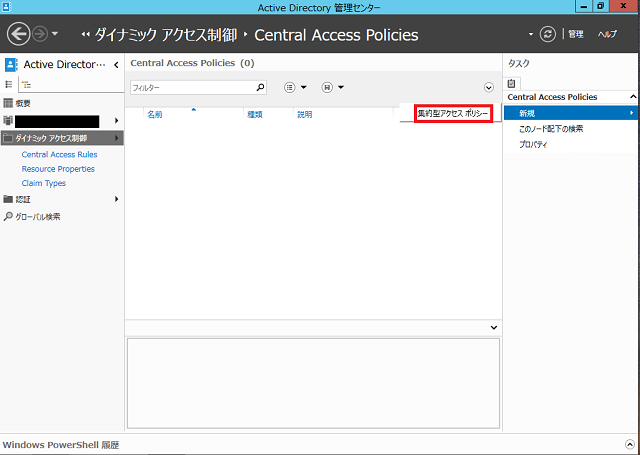Image resolution: width=640 pixels, height=455 pixels.
Task: Switch navigation pane to tree view
Action: click(26, 85)
